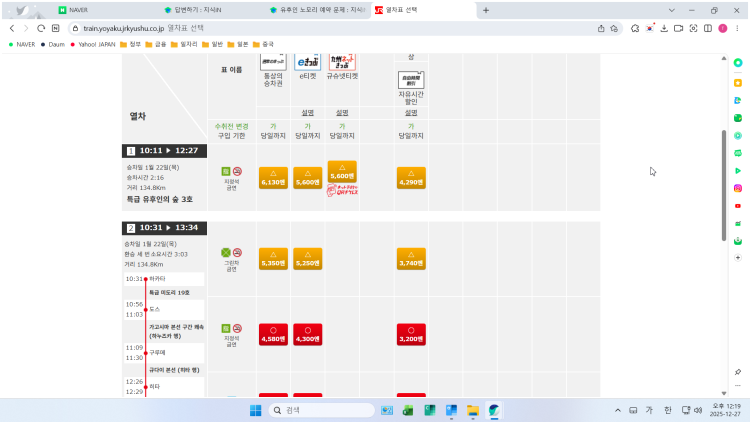The image size is (750, 422).
Task: Bookmark this page with the star icon
Action: point(613,28)
